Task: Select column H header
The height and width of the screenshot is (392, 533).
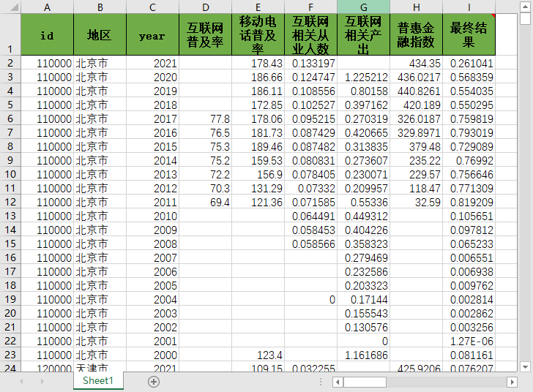Action: click(x=416, y=7)
